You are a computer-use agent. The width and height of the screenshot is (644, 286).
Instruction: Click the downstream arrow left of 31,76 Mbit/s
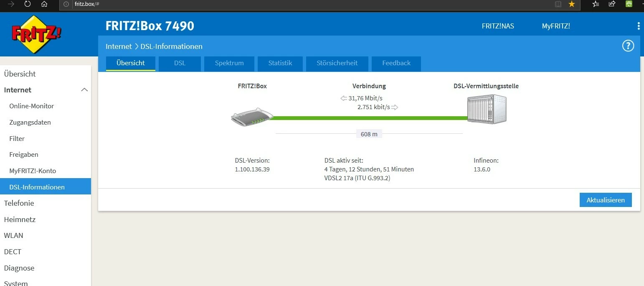[344, 98]
